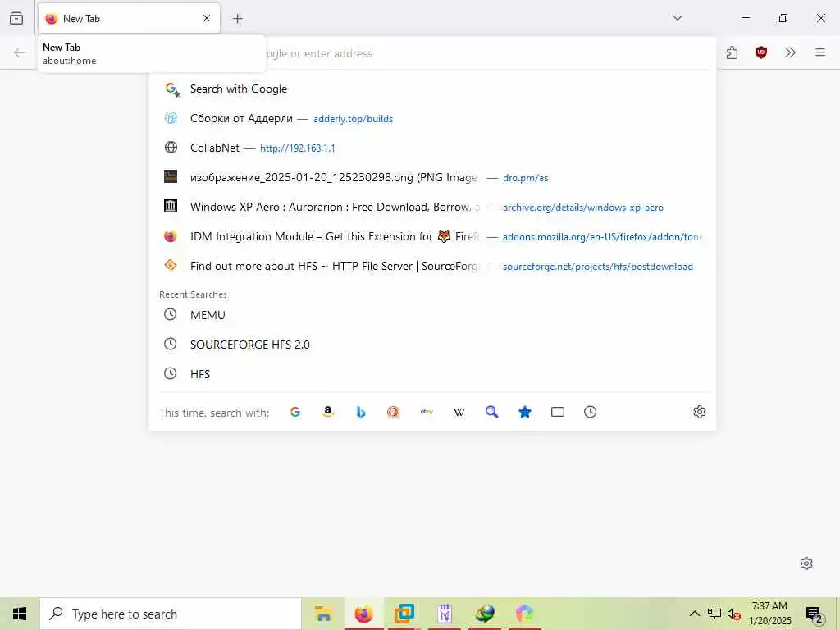Open the clock showing 7:37 AM
Viewport: 840px width, 630px height.
(769, 614)
